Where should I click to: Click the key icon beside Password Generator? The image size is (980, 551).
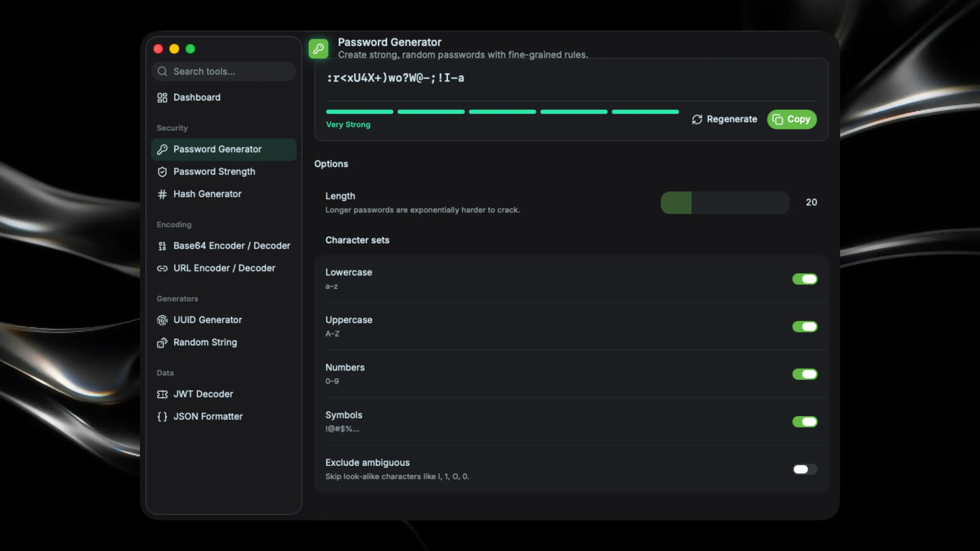point(162,149)
